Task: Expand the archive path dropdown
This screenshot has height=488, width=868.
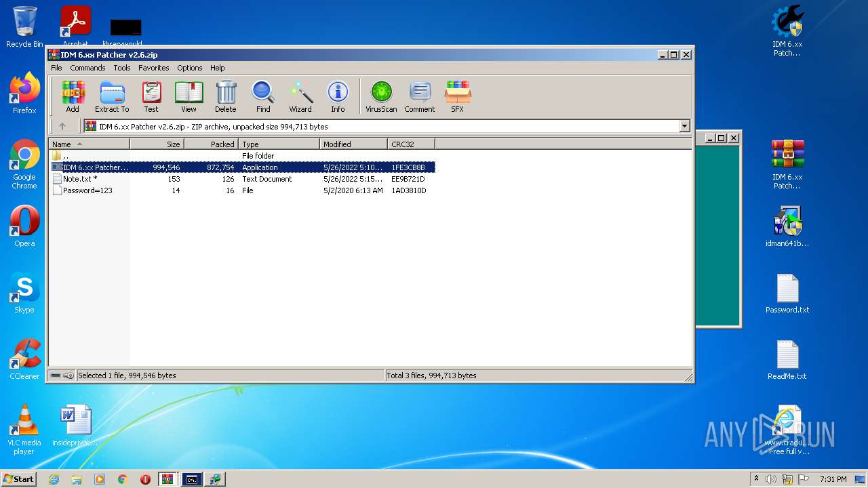Action: pyautogui.click(x=684, y=126)
